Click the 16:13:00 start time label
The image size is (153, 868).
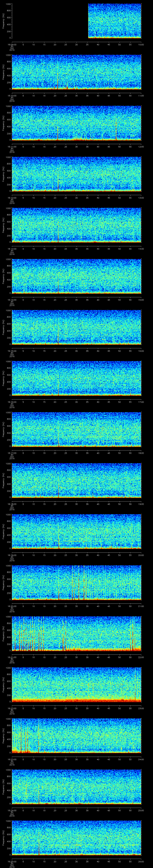pos(12,249)
